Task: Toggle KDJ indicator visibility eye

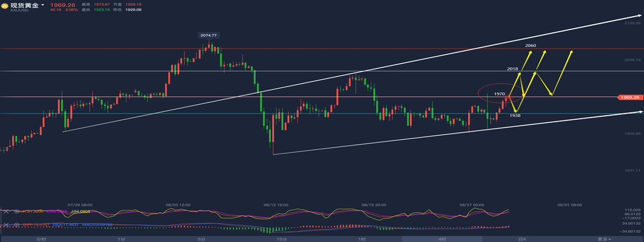Action: click(x=17, y=211)
